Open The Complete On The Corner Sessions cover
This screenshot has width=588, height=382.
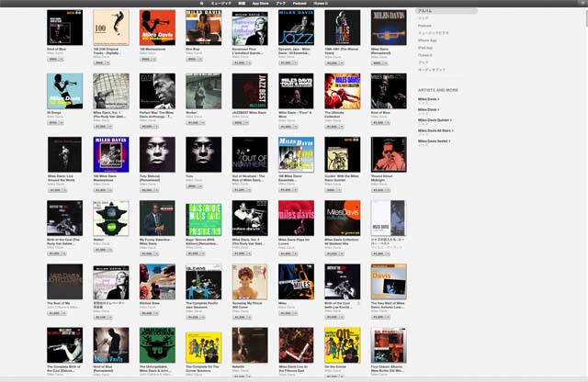(x=204, y=347)
